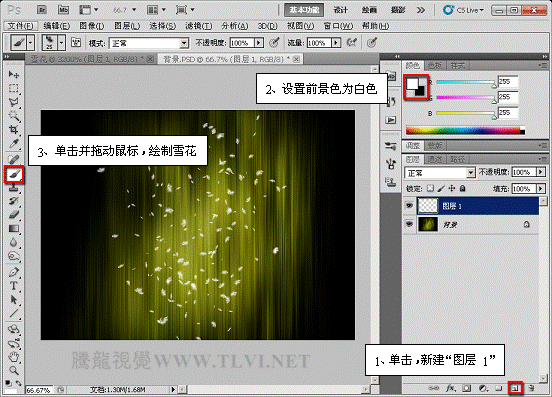552x397 pixels.
Task: Toggle tablet pressure for opacity
Action: tap(274, 43)
